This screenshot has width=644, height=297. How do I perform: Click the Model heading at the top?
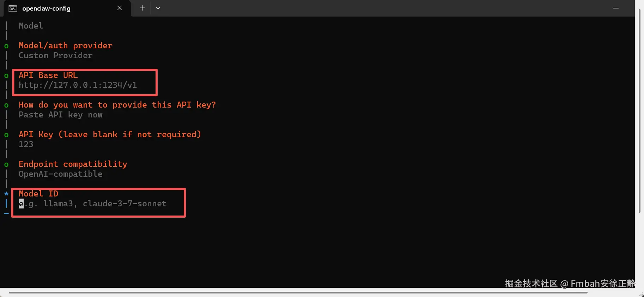click(x=31, y=26)
